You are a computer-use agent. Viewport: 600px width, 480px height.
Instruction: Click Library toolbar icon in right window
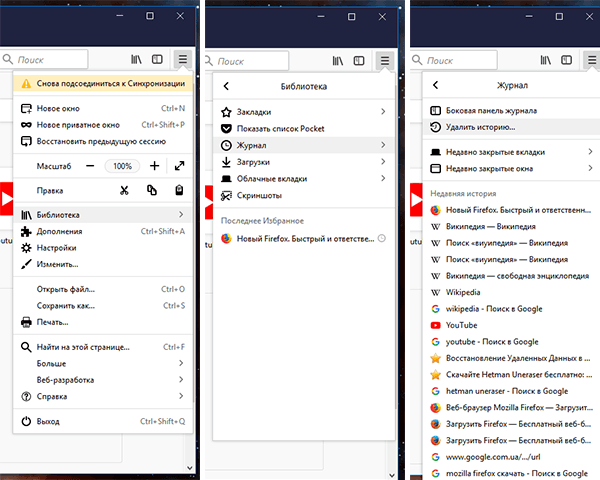(x=546, y=60)
